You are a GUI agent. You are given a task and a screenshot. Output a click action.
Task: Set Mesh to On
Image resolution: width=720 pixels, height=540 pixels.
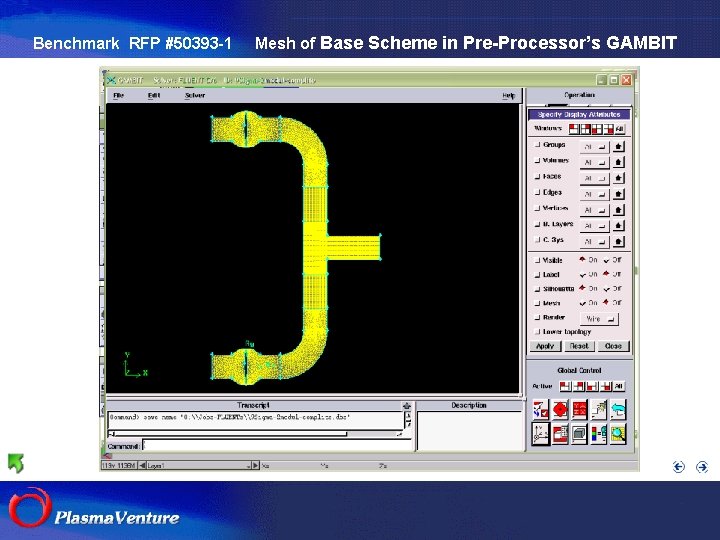(x=583, y=303)
